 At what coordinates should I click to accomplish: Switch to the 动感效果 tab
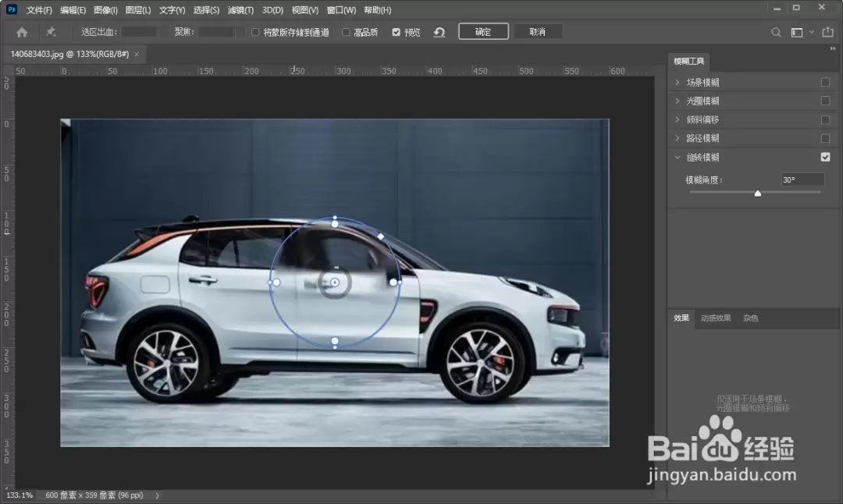(716, 318)
